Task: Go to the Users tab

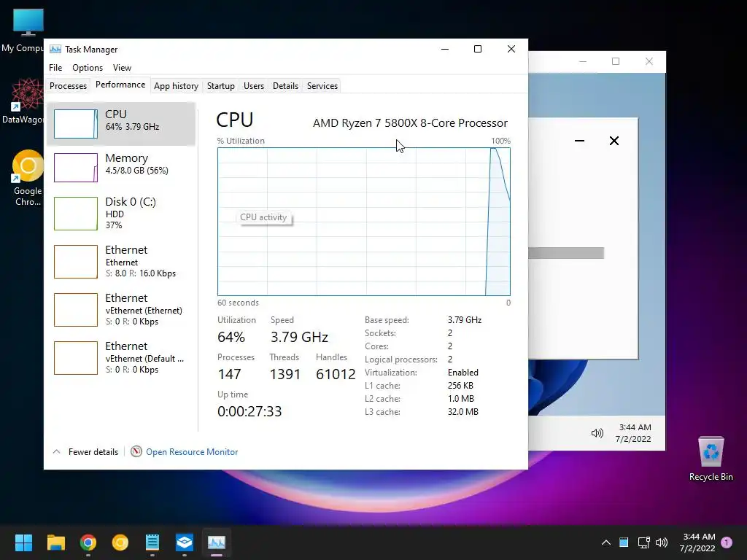Action: point(253,86)
